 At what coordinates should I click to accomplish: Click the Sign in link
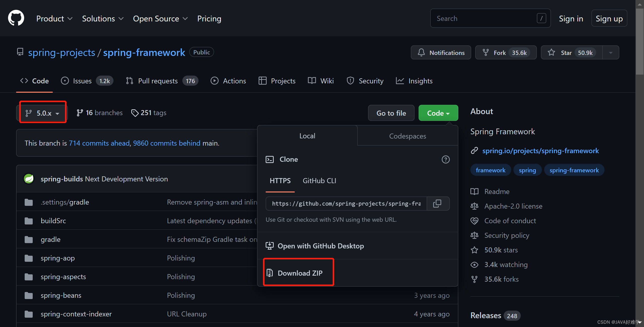[x=571, y=19]
